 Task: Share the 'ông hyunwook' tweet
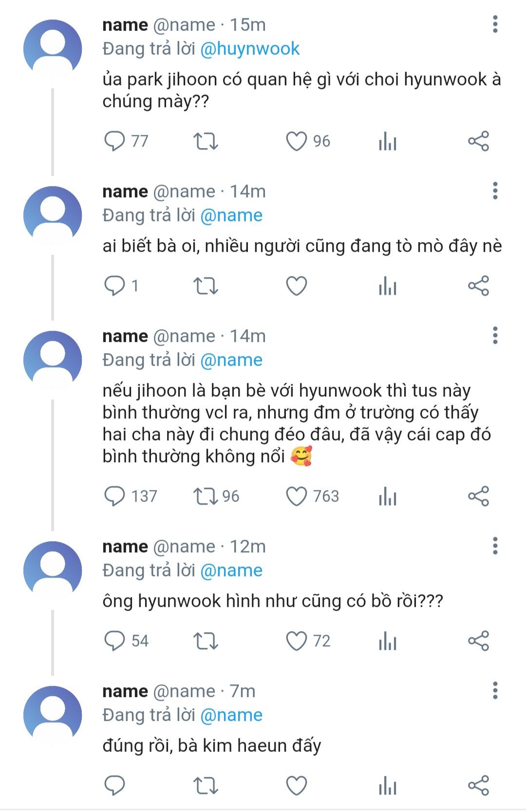pos(478,641)
